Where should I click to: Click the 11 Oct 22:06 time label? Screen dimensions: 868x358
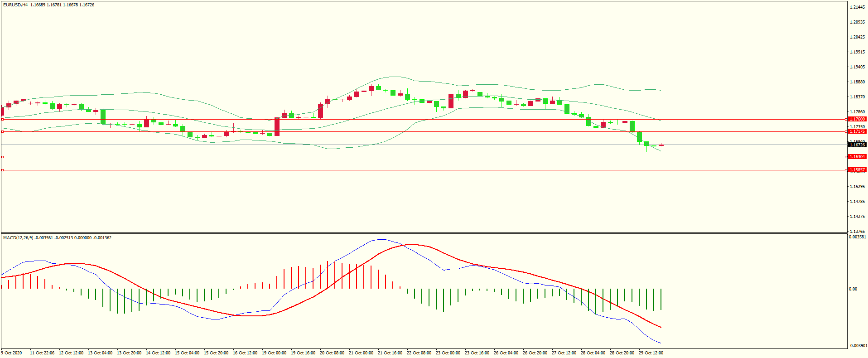42,353
